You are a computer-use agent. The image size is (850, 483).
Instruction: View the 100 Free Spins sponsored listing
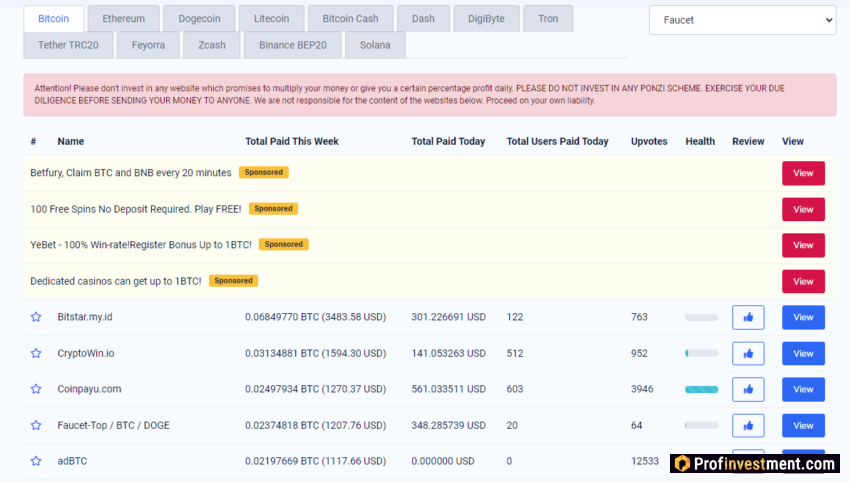tap(803, 209)
